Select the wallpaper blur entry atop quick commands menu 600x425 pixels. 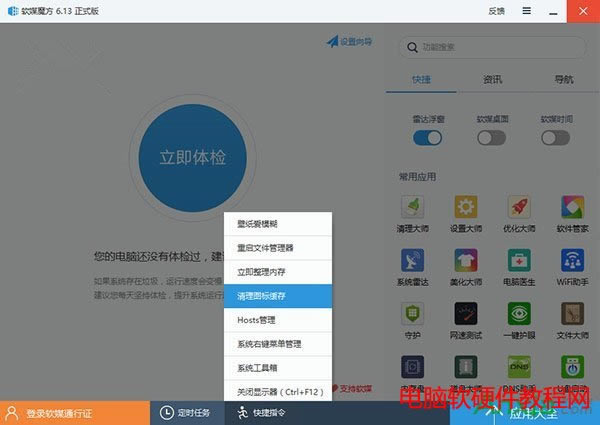click(278, 224)
